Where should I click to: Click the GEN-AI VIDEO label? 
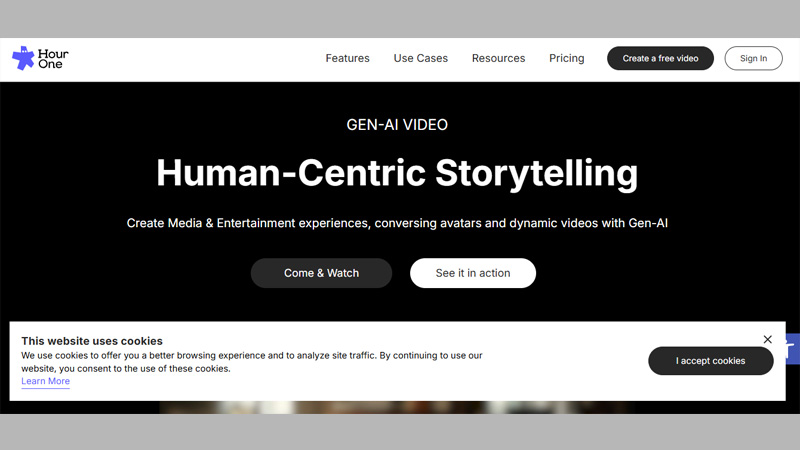(397, 125)
